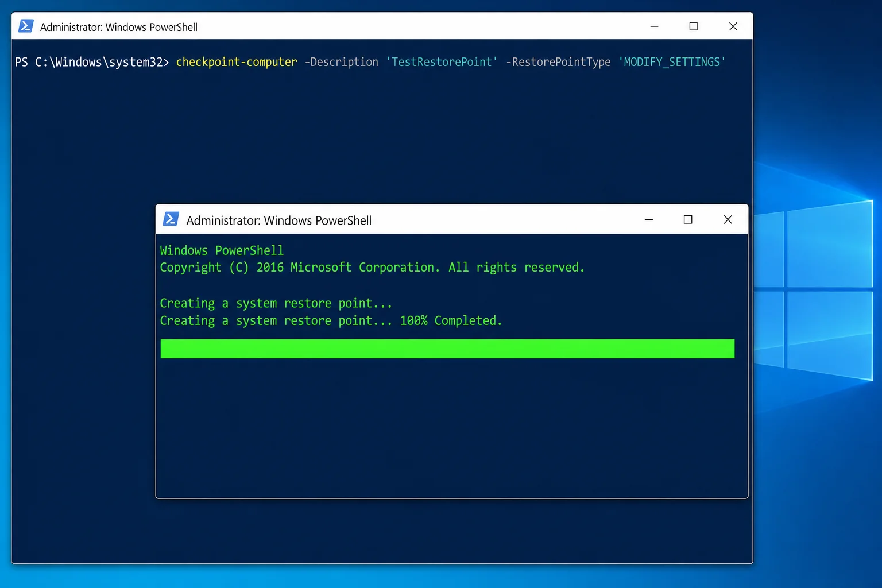Click the front window title 'Administrator: Windows PowerShell'
882x588 pixels.
click(279, 220)
